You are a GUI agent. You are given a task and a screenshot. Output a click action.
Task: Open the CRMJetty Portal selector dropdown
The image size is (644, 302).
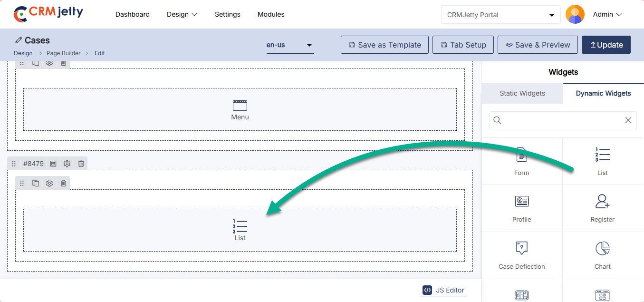point(500,15)
